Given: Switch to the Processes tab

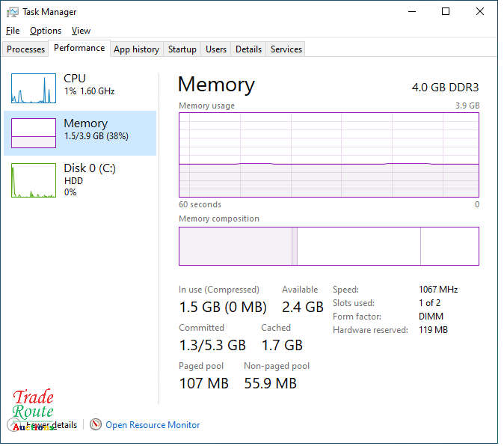Looking at the screenshot, I should [x=26, y=49].
